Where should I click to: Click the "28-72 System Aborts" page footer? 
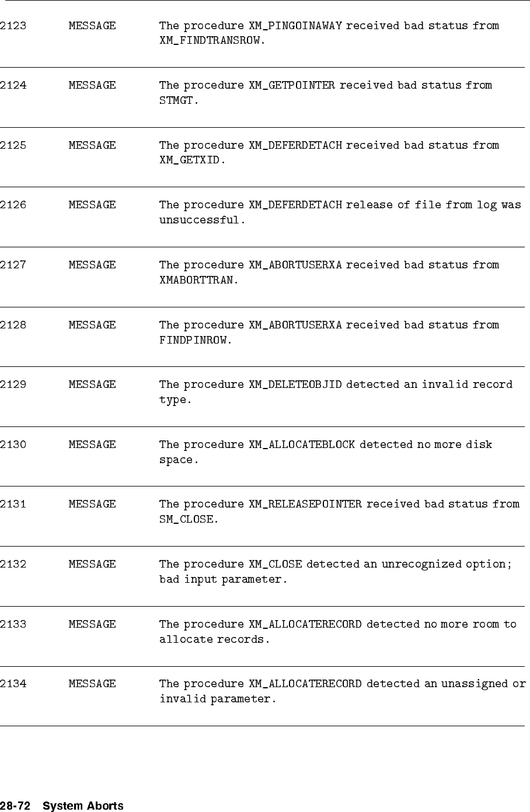tap(62, 806)
